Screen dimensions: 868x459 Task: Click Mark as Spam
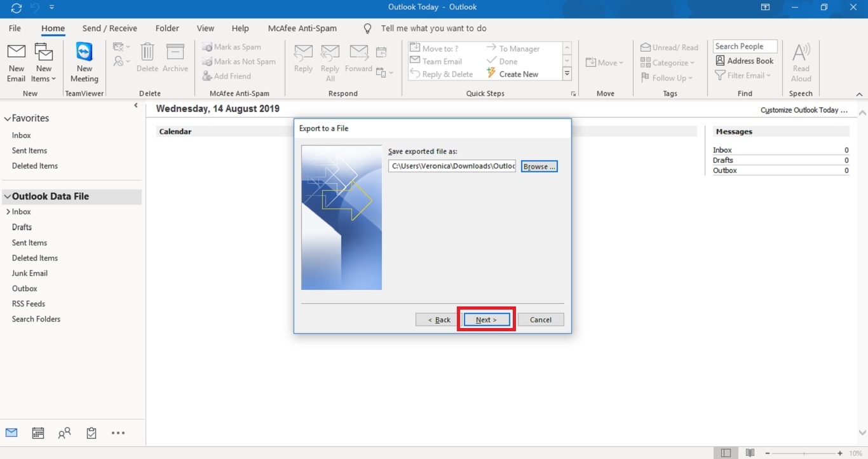[232, 47]
